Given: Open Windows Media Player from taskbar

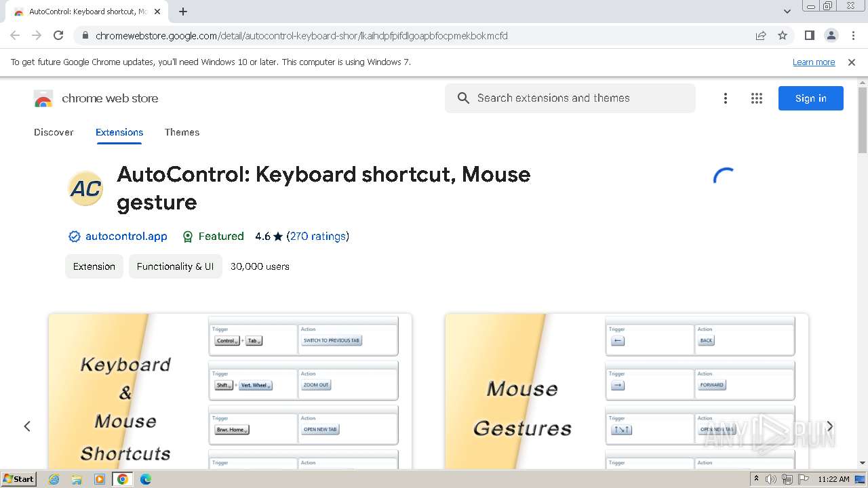Looking at the screenshot, I should [x=100, y=479].
